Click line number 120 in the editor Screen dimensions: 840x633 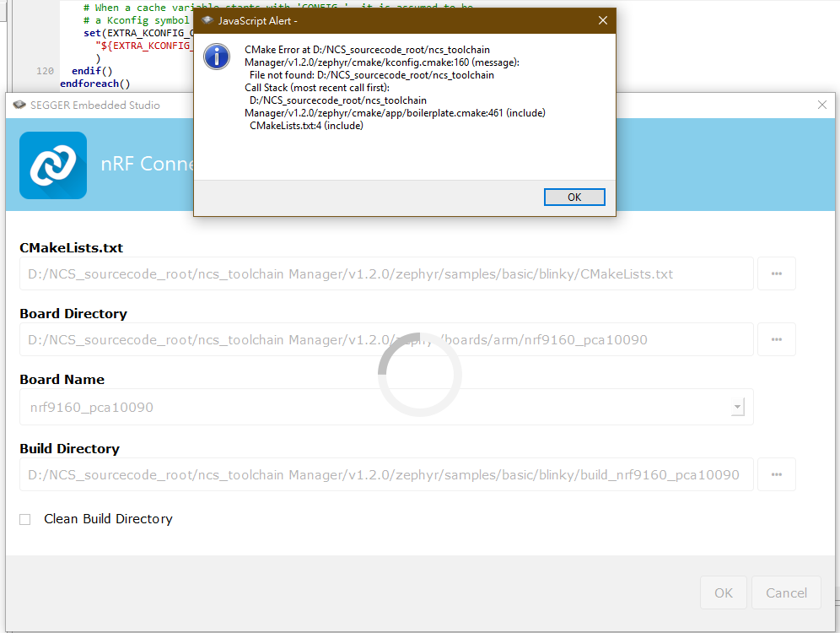point(45,71)
